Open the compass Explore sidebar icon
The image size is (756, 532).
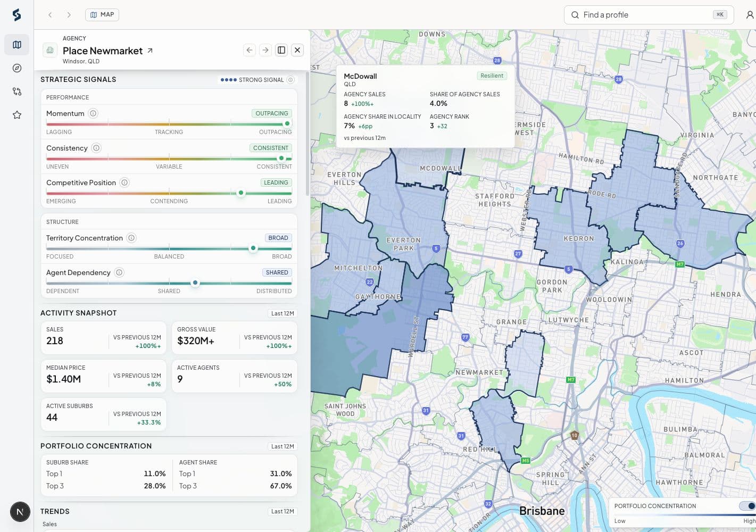click(x=17, y=68)
